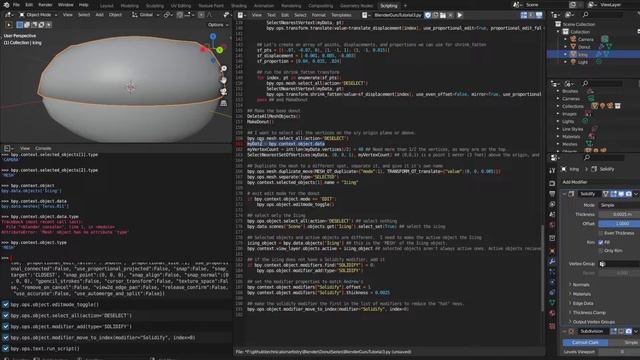This screenshot has height=360, width=640.
Task: Click the perspective grid icon in 3D viewport
Action: point(224,103)
